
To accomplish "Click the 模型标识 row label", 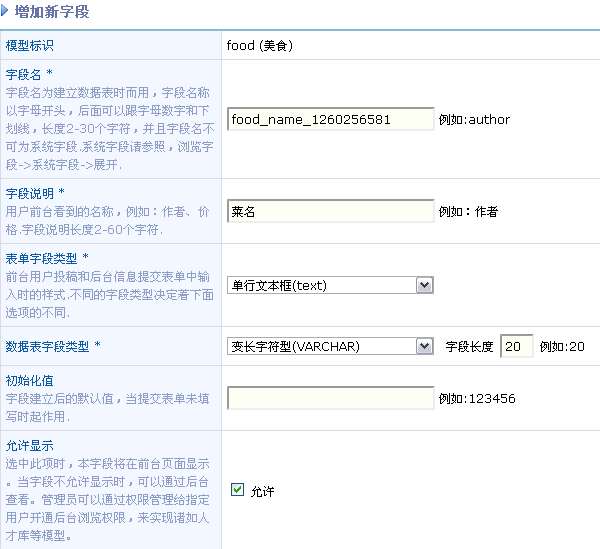I will tap(30, 45).
